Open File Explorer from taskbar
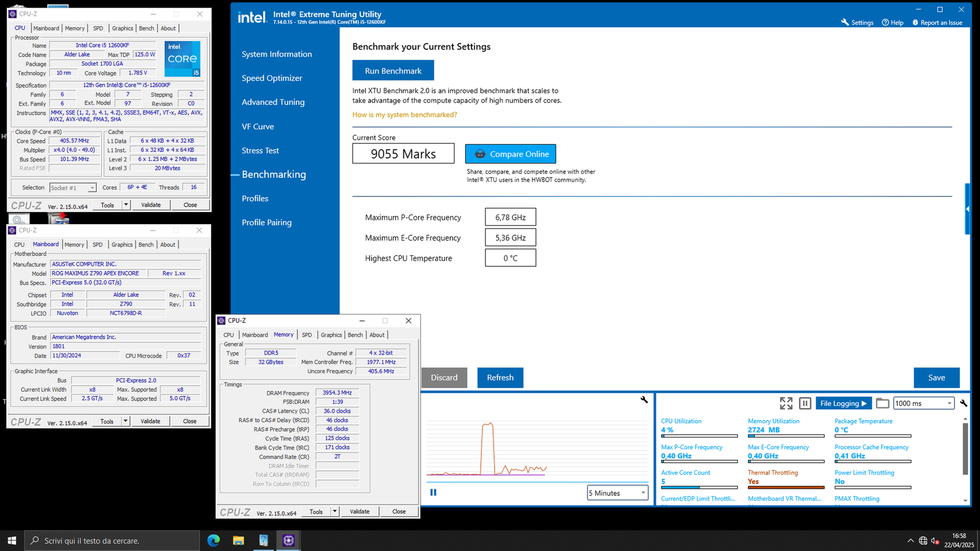980x551 pixels. [238, 540]
